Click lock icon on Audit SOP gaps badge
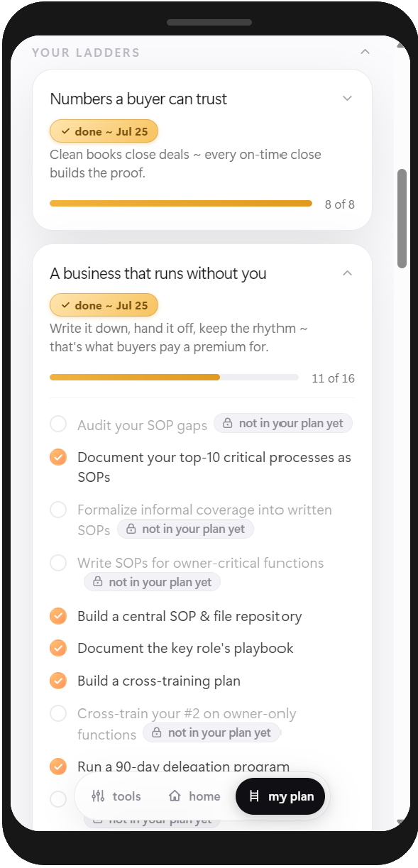Screen dimensions: 418x868 click(227, 424)
